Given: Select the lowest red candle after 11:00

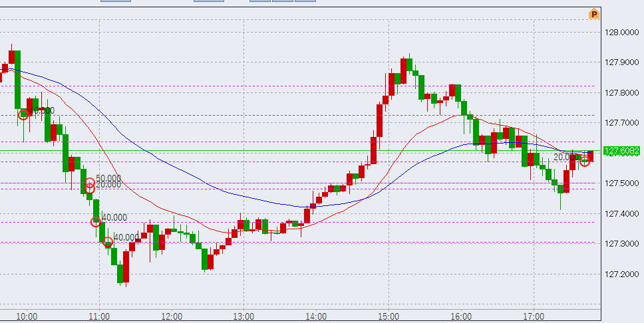Looking at the screenshot, I should coord(126,266).
